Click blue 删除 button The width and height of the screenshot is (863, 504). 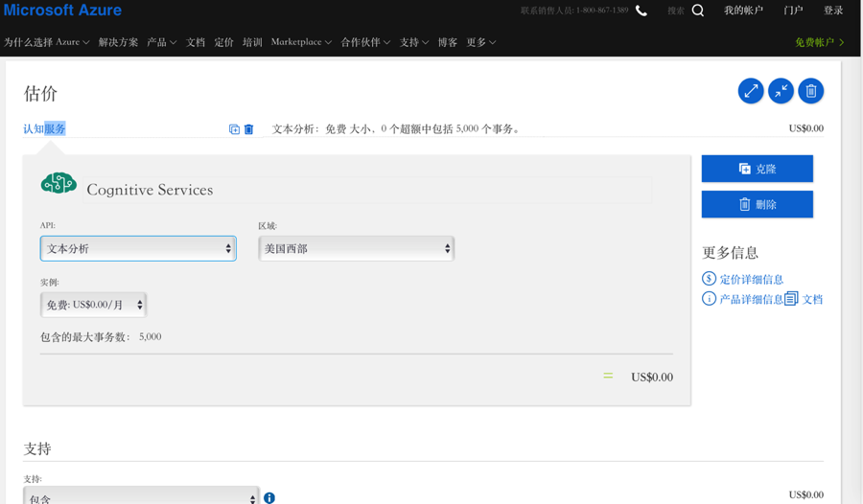[758, 204]
